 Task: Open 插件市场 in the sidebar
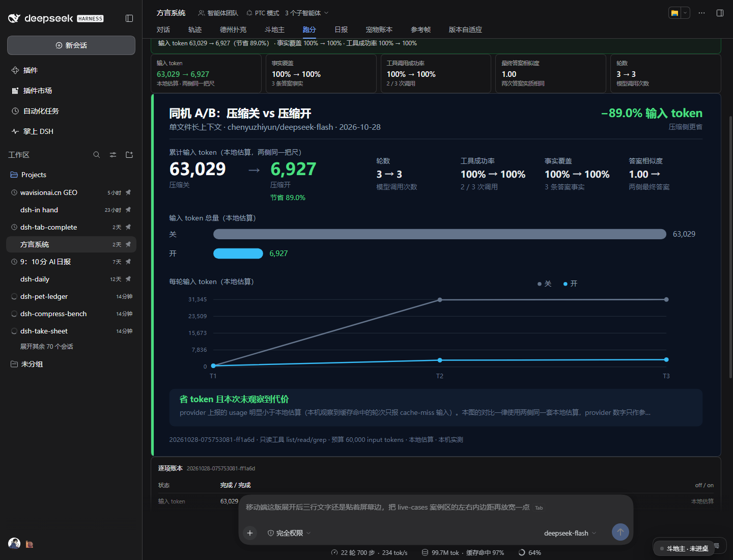coord(71,91)
